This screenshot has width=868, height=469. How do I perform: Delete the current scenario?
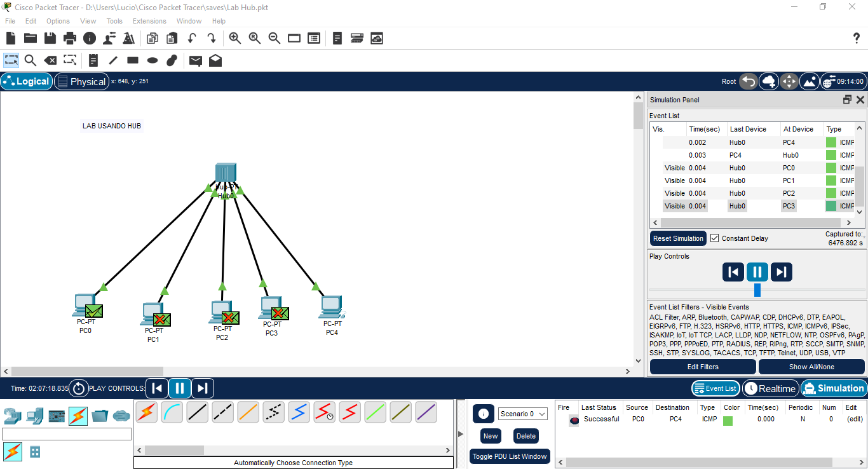coord(526,436)
